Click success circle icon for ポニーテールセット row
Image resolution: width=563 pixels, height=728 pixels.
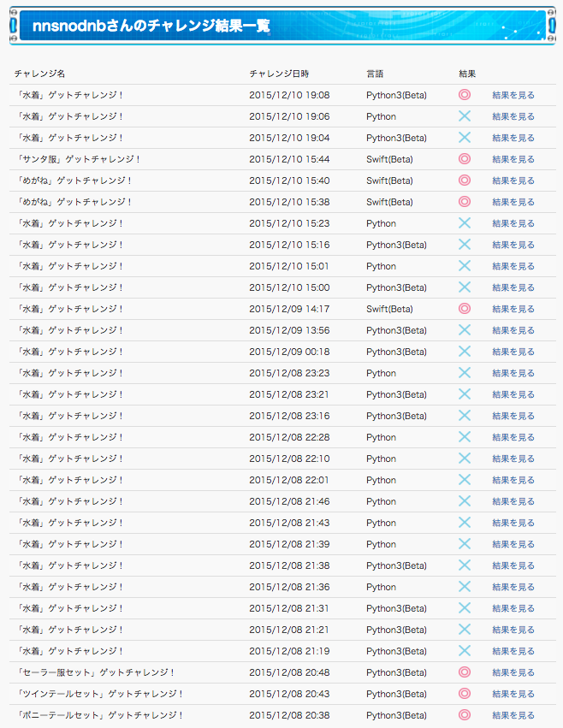coord(465,714)
